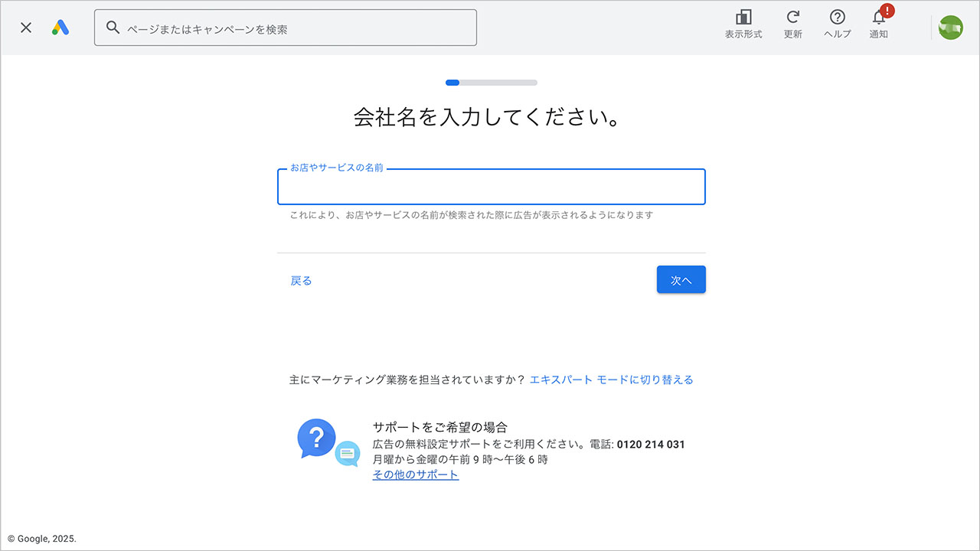Focus the お店やサービスの名前 input field
Image resolution: width=980 pixels, height=551 pixels.
[x=491, y=187]
